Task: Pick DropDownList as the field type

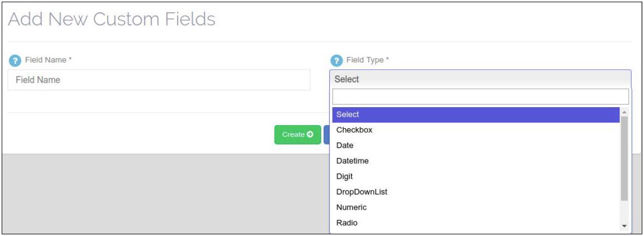Action: tap(362, 192)
